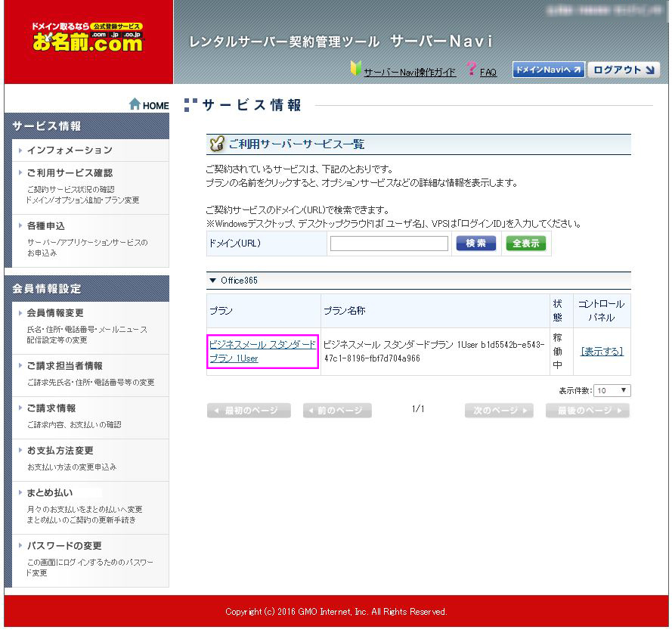Click the green 全表示 button
This screenshot has height=636, width=672.
pyautogui.click(x=526, y=244)
